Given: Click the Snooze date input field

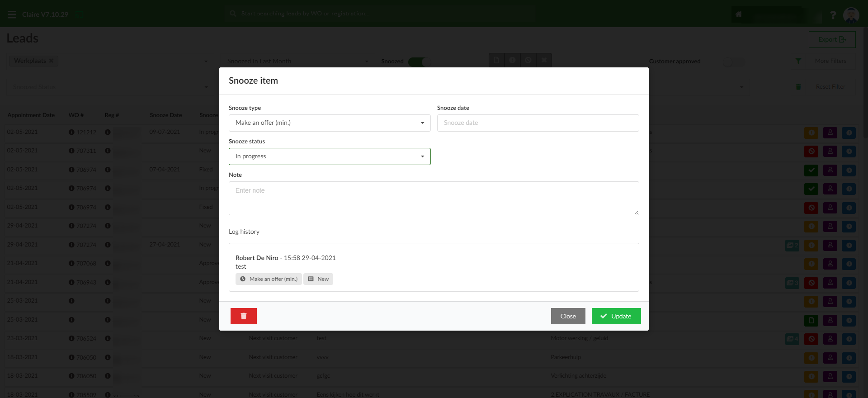Looking at the screenshot, I should (538, 123).
